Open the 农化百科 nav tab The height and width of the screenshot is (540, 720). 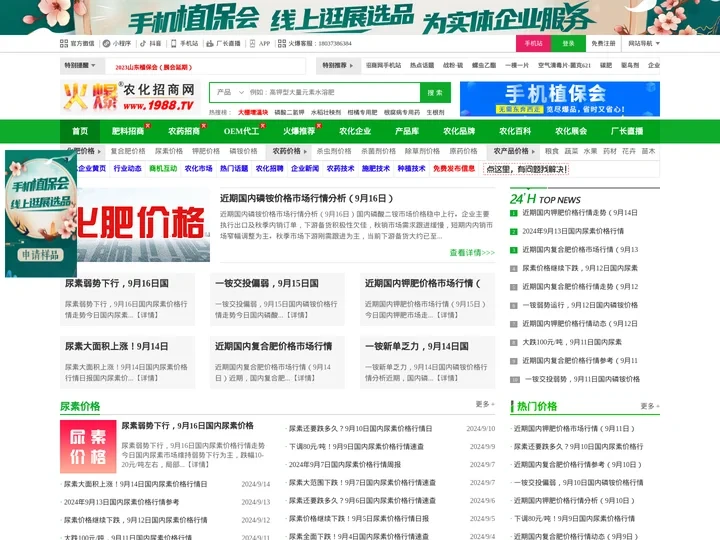pyautogui.click(x=515, y=131)
